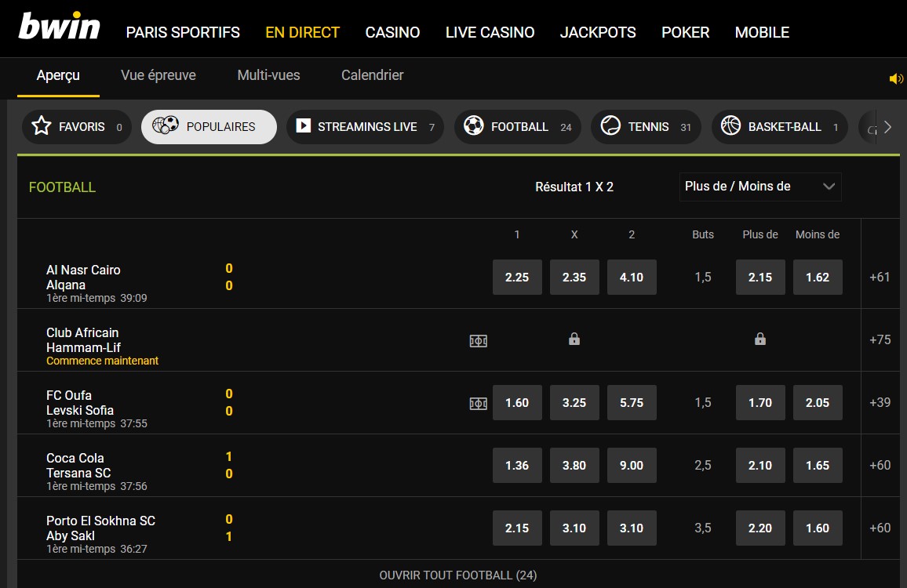Expand all football matches (24)
The height and width of the screenshot is (588, 907).
point(458,575)
